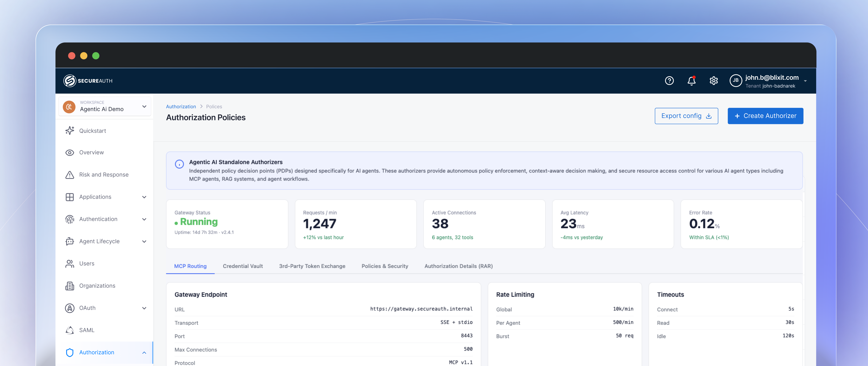The width and height of the screenshot is (868, 366).
Task: Click the Authentication fingerprint icon
Action: (x=69, y=219)
